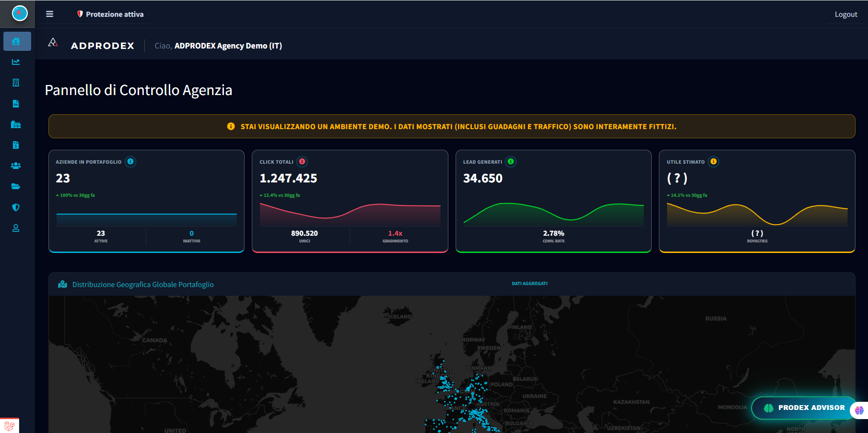Click the 1.247.425 total clicks value

click(x=288, y=178)
